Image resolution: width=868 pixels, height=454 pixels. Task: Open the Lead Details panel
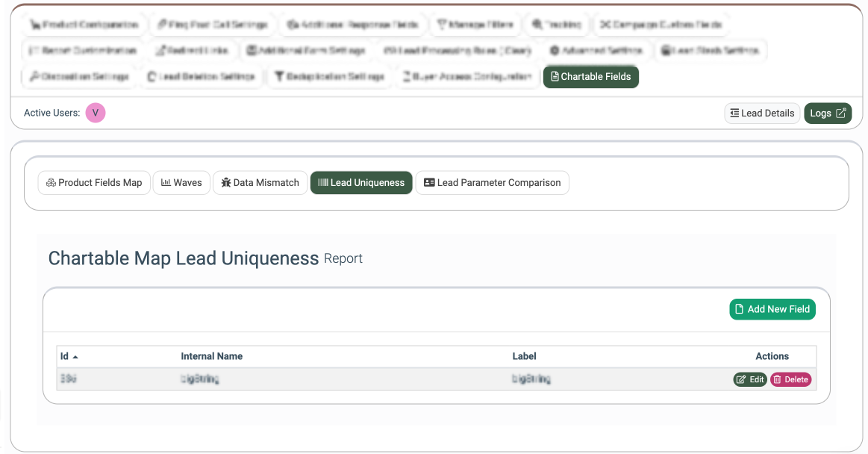(x=762, y=113)
